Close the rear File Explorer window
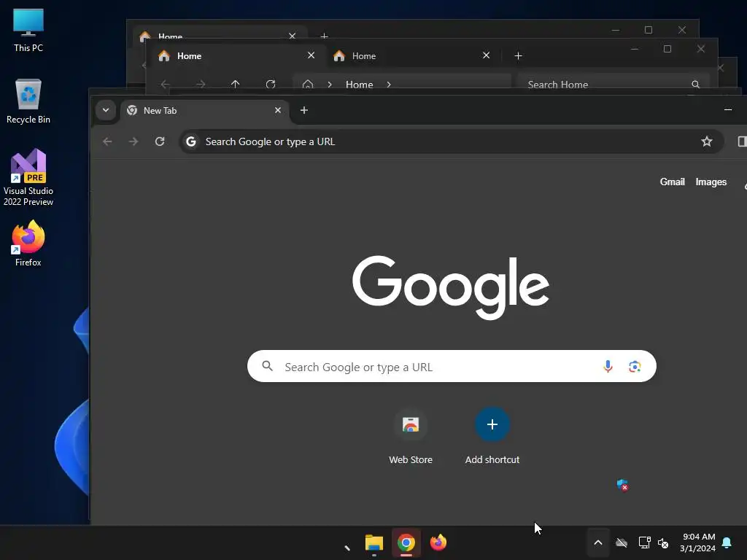Viewport: 747px width, 560px height. pos(682,30)
